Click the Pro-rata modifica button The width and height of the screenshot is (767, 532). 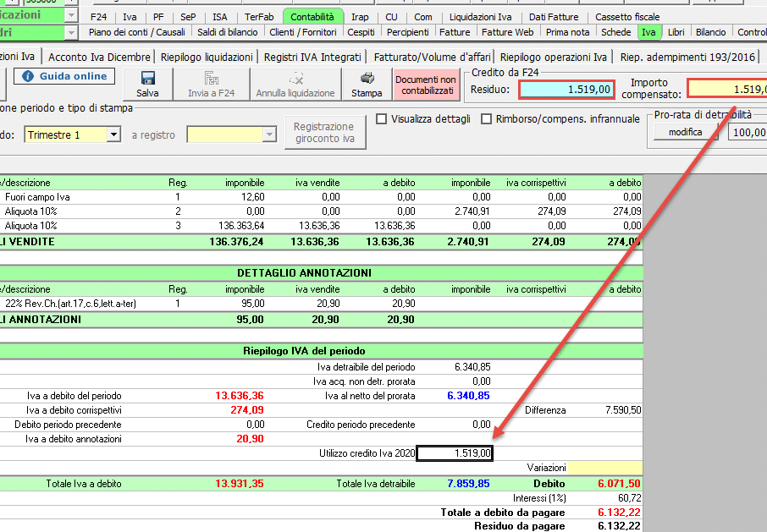(686, 132)
